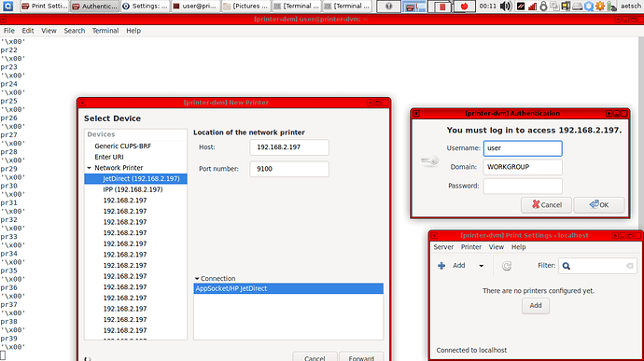
Task: Click the New Printer window menu icon
Action: [x=82, y=103]
